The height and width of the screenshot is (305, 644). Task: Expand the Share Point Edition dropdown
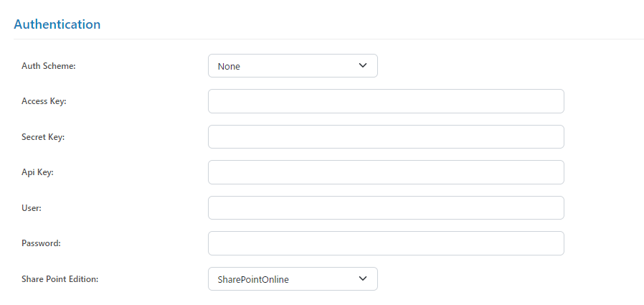tap(292, 279)
